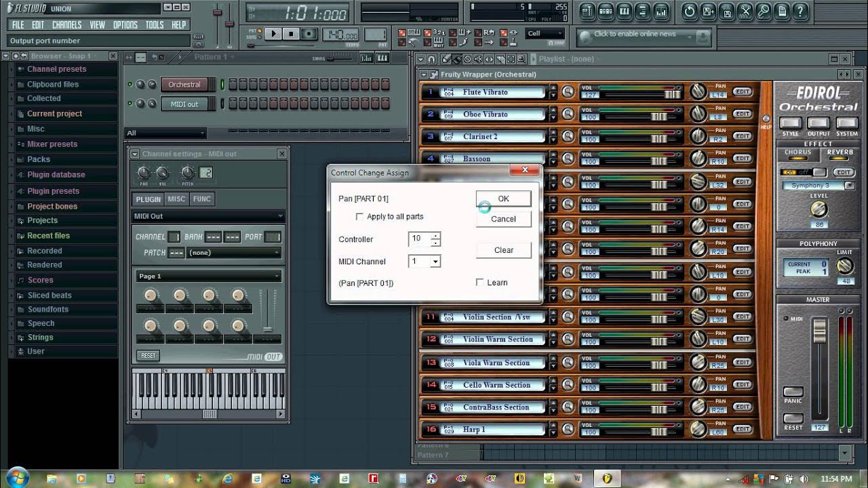Click the audio editor scissors icon

click(745, 11)
